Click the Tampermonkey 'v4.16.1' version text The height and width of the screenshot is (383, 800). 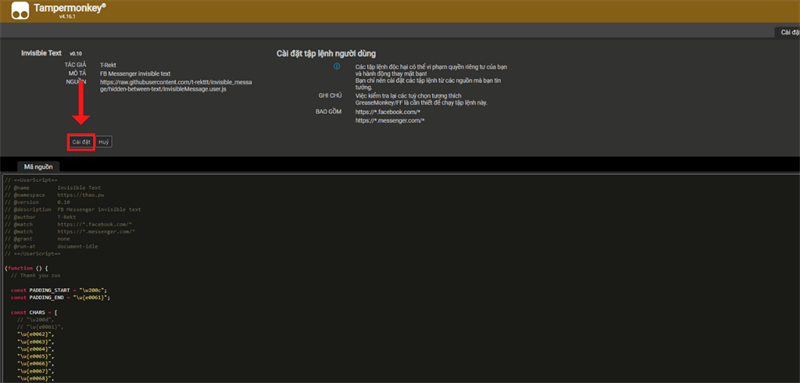pyautogui.click(x=67, y=17)
